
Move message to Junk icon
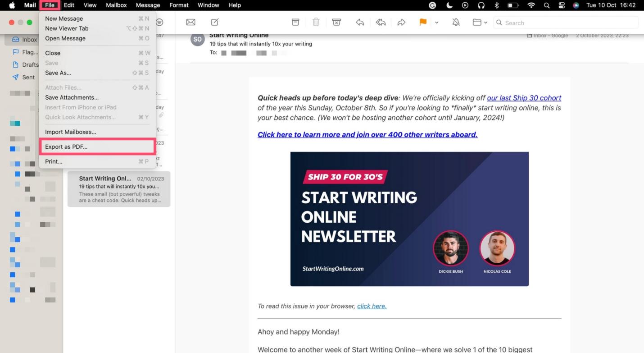tap(336, 22)
